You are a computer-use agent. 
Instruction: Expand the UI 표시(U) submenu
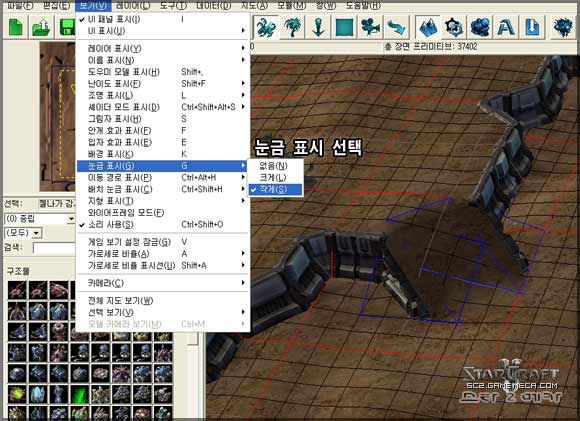click(163, 31)
